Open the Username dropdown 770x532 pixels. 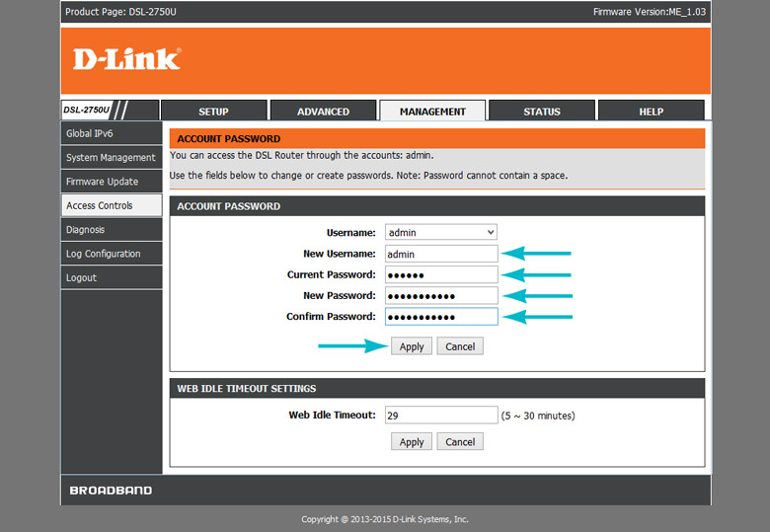[x=441, y=232]
